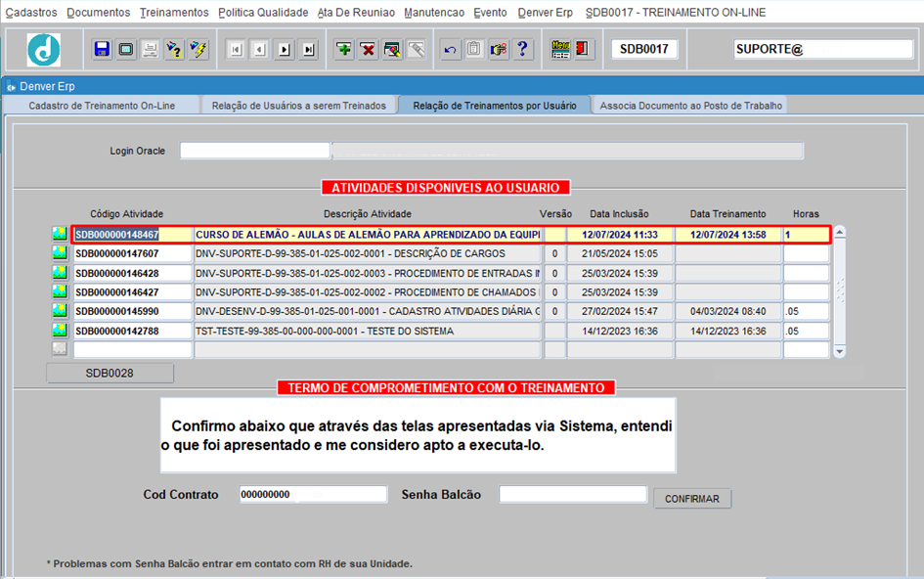924x579 pixels.
Task: Open help with the question mark icon
Action: click(523, 50)
